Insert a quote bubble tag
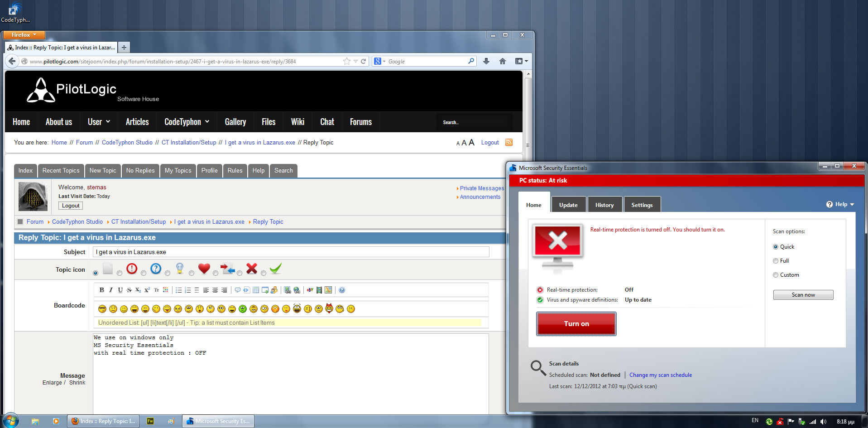The image size is (868, 428). (237, 290)
